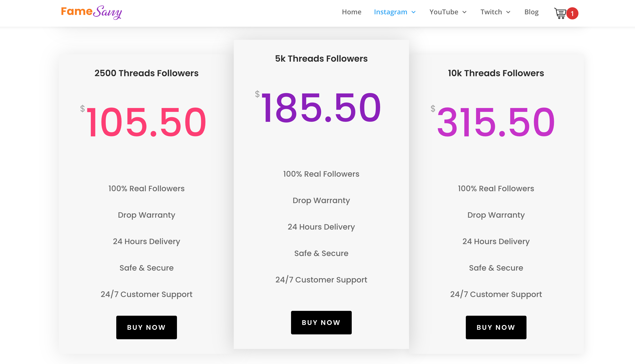The width and height of the screenshot is (635, 364).
Task: Expand the Twitch navigation dropdown
Action: [495, 12]
